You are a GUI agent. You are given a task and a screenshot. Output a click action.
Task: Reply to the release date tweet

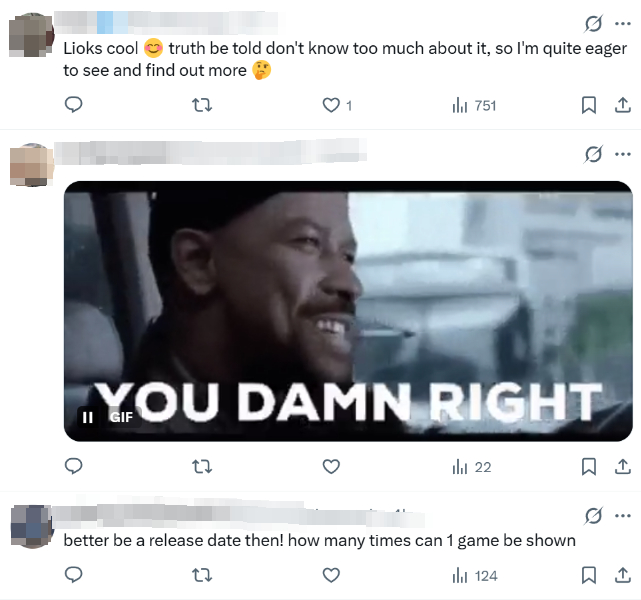(x=74, y=575)
